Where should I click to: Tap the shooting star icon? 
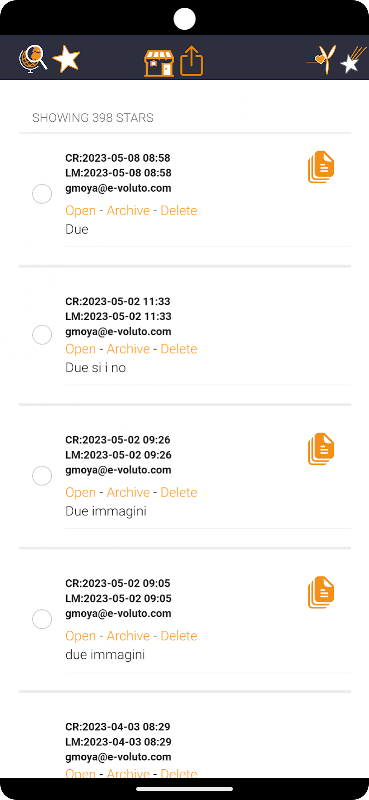point(353,60)
